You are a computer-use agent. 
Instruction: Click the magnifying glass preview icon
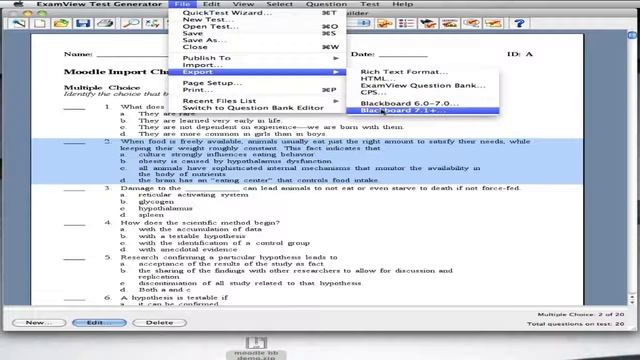coord(131,23)
